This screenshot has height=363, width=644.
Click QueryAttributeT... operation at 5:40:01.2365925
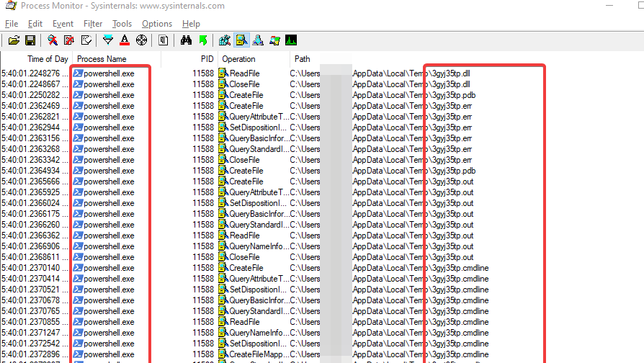[x=259, y=192]
